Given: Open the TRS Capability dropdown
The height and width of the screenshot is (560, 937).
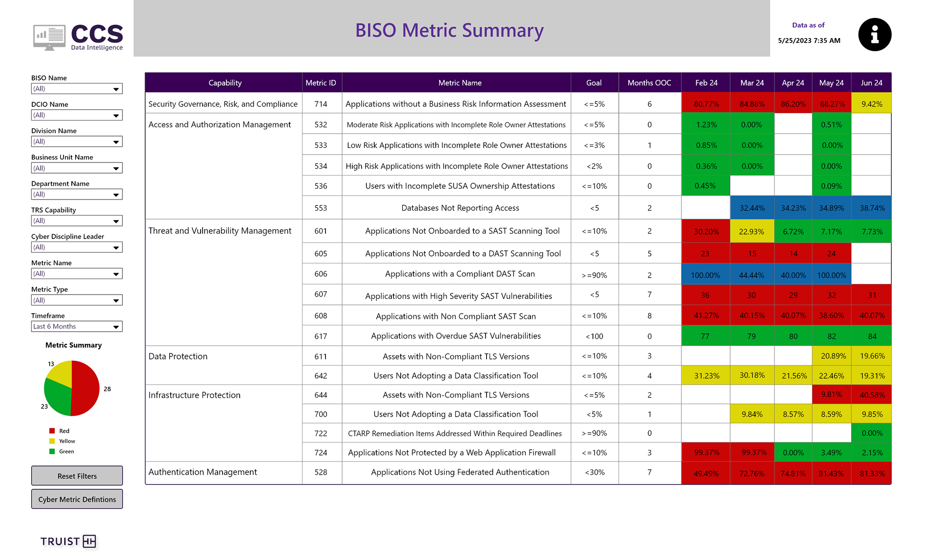Looking at the screenshot, I should pos(77,220).
